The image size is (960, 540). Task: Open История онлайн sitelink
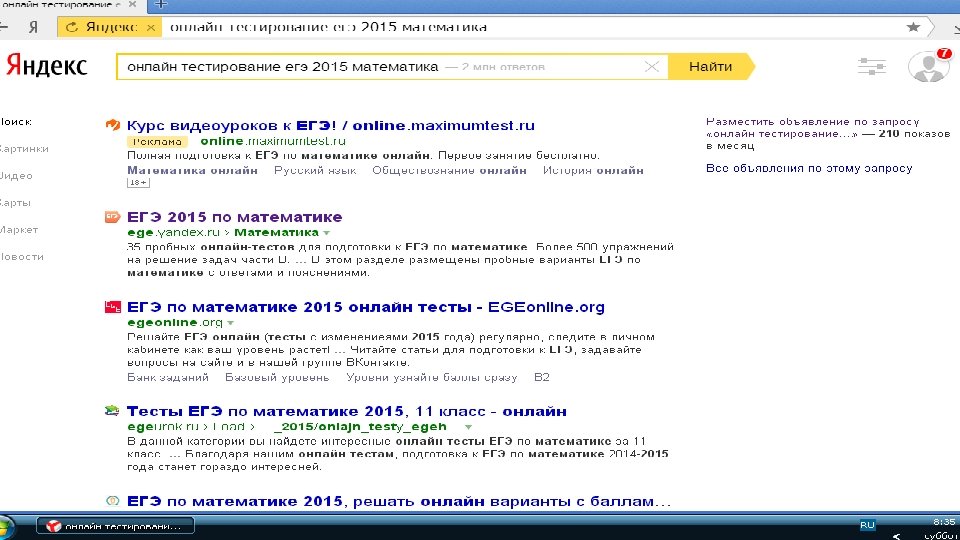pos(593,170)
